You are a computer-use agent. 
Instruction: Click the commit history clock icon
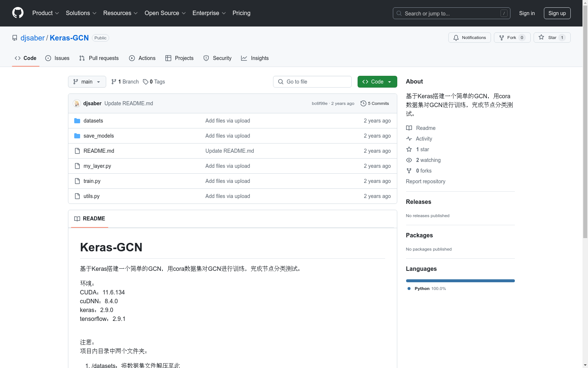(363, 103)
